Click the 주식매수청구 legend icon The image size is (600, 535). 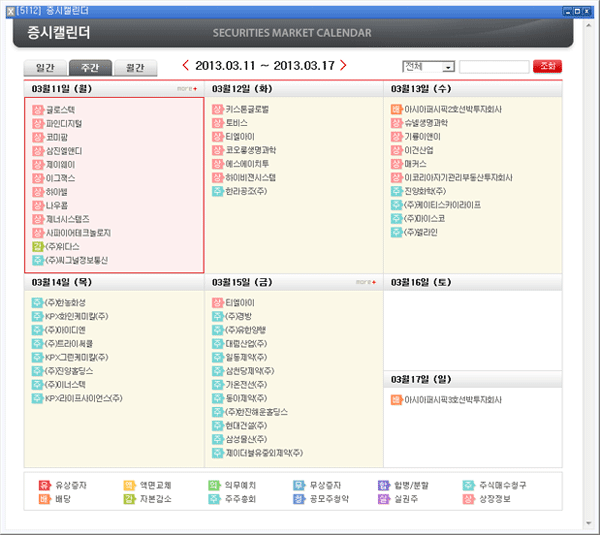point(469,485)
